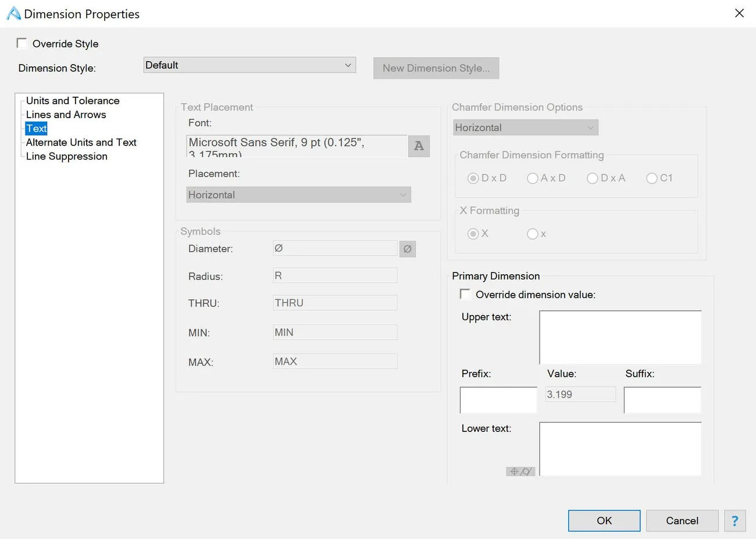
Task: Click the Diameter symbol field
Action: coord(335,249)
